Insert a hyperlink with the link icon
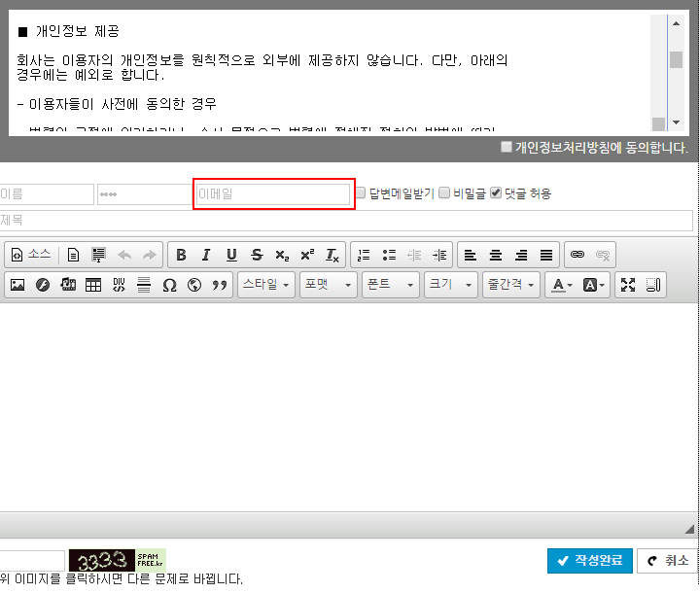 577,255
